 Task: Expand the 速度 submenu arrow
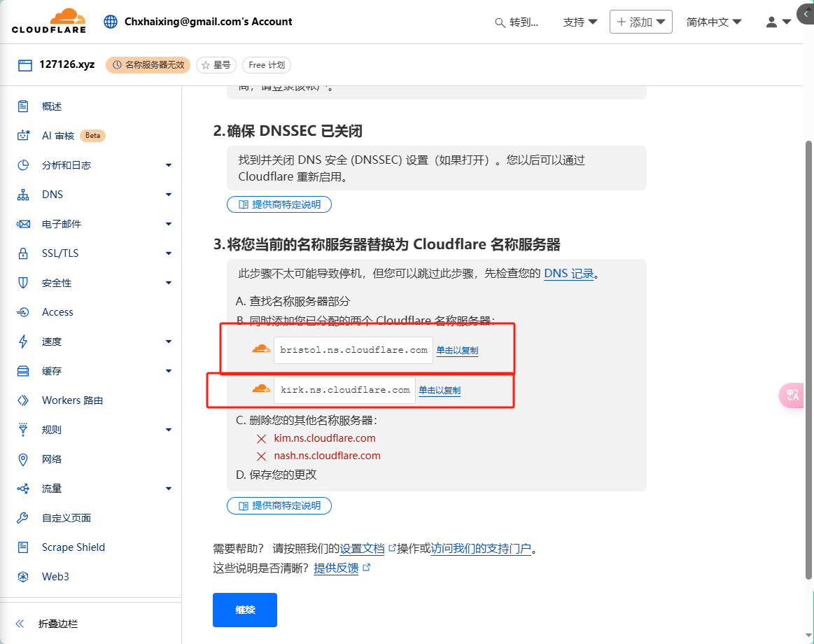point(168,341)
